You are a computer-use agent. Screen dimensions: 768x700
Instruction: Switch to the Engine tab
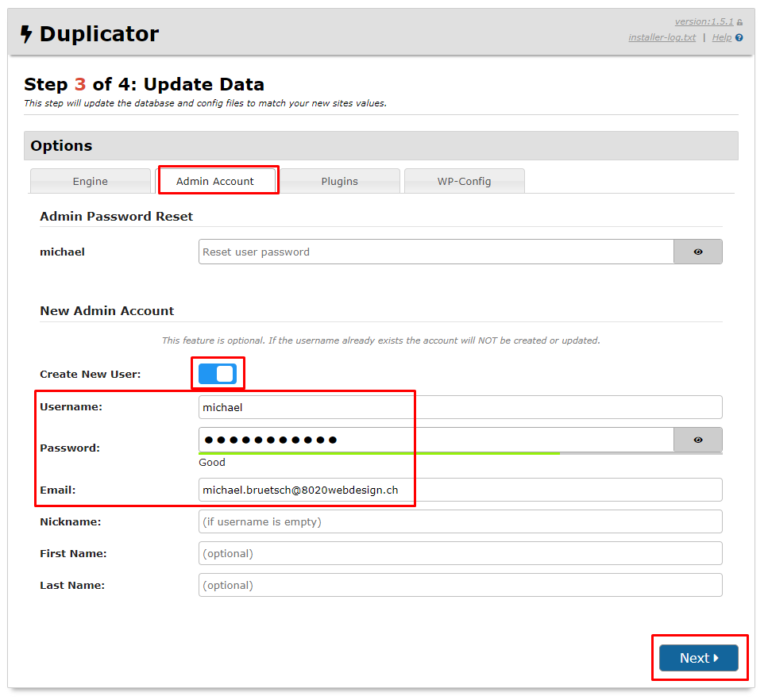coord(90,181)
